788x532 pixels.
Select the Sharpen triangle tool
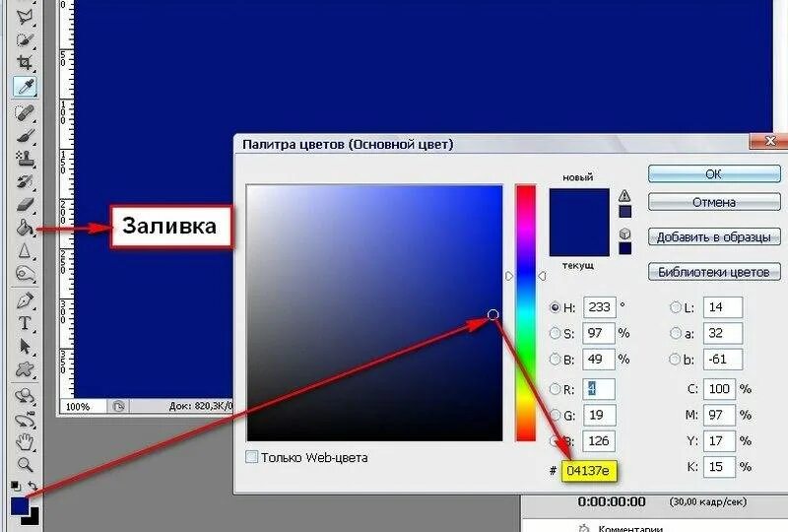coord(24,250)
